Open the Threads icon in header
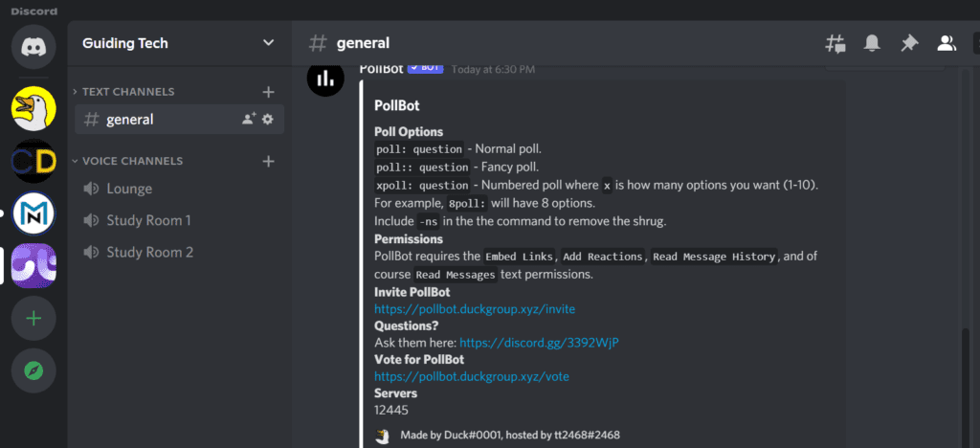This screenshot has width=980, height=448. click(x=835, y=43)
